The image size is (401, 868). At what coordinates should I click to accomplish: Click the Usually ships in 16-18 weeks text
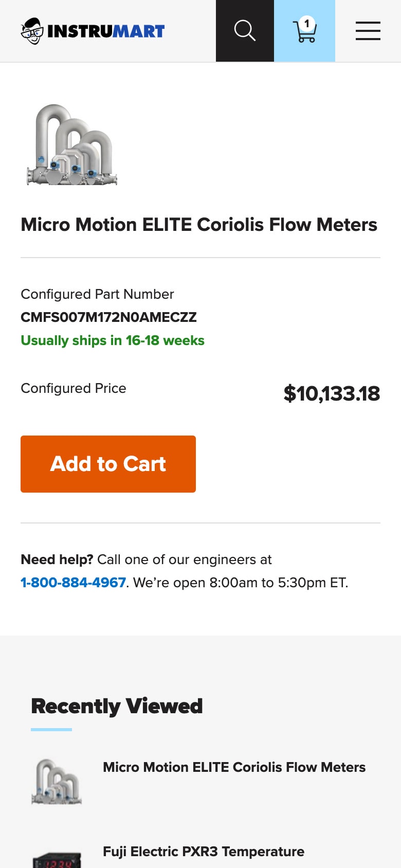click(x=113, y=340)
